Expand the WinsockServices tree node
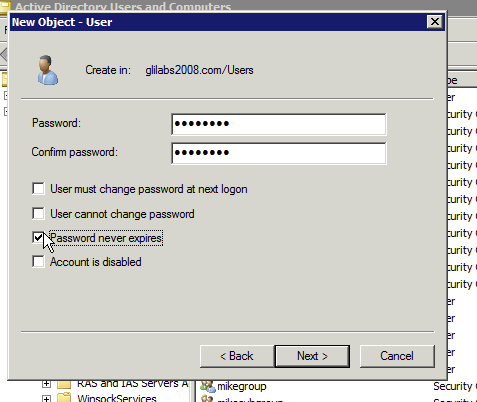Screen dimensions: 477x402 (x=46, y=399)
